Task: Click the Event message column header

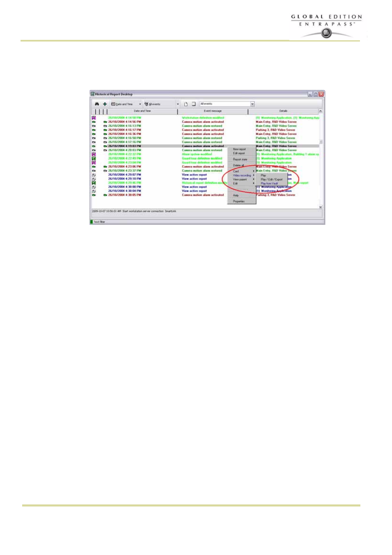Action: point(213,111)
